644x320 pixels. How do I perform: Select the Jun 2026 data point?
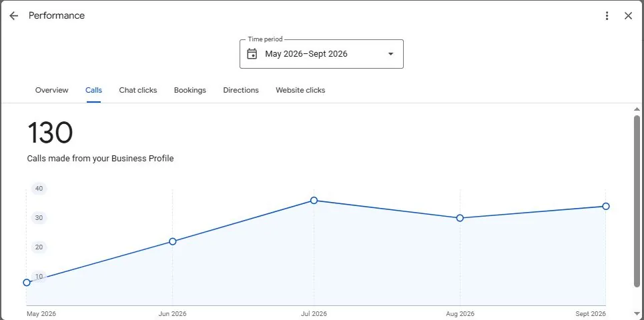click(172, 241)
